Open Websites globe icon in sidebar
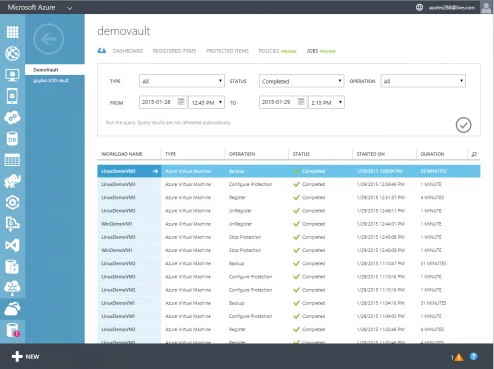The image size is (494, 369). (12, 53)
